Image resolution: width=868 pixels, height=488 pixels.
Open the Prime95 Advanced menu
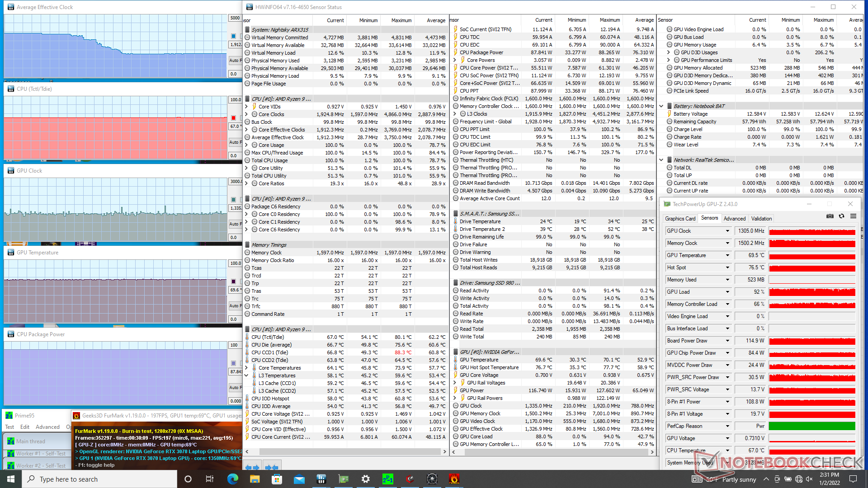tap(47, 427)
